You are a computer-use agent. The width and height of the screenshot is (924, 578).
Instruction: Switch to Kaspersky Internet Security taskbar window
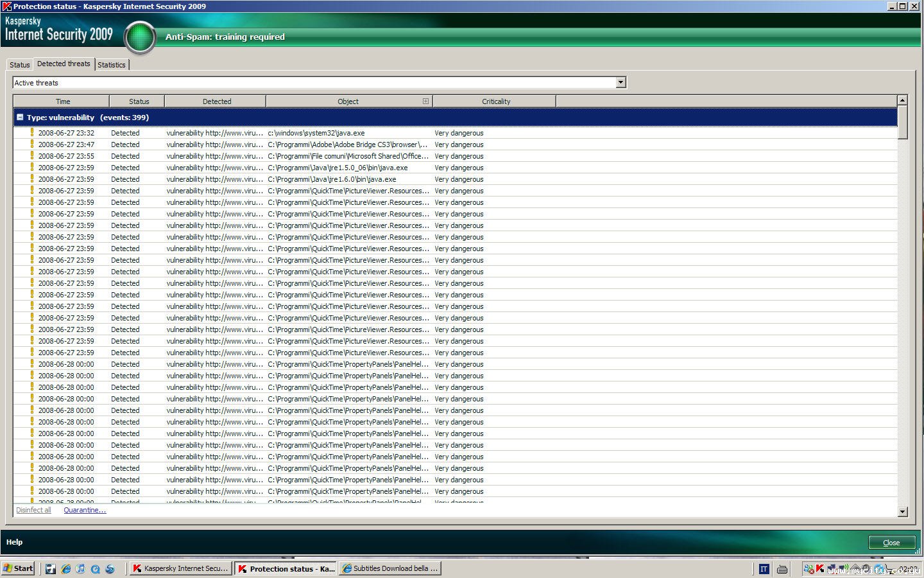tap(180, 568)
